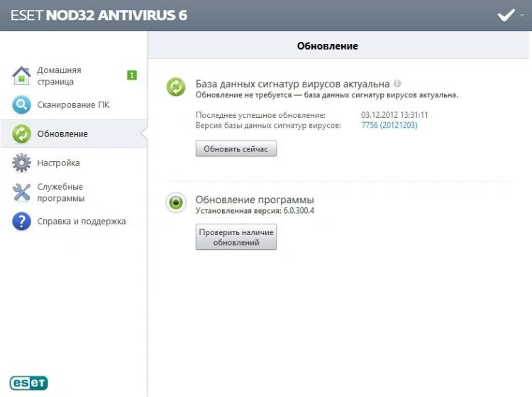Click the magnifier icon for Сканирование ПК
This screenshot has width=532, height=397.
click(21, 104)
